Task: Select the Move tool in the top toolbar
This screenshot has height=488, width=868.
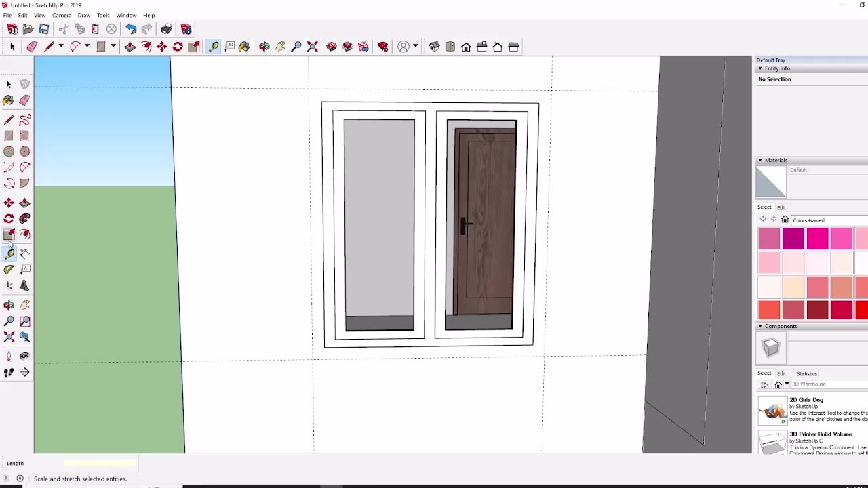Action: click(x=161, y=47)
